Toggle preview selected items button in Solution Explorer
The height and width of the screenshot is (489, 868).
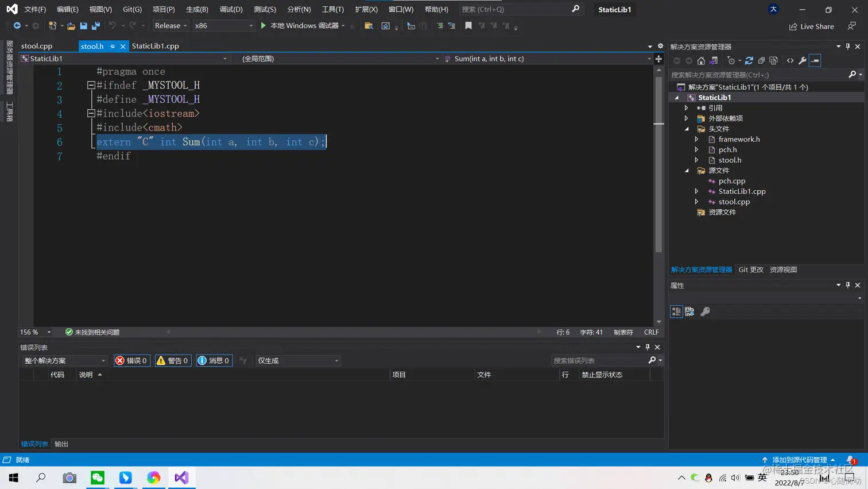pos(815,60)
